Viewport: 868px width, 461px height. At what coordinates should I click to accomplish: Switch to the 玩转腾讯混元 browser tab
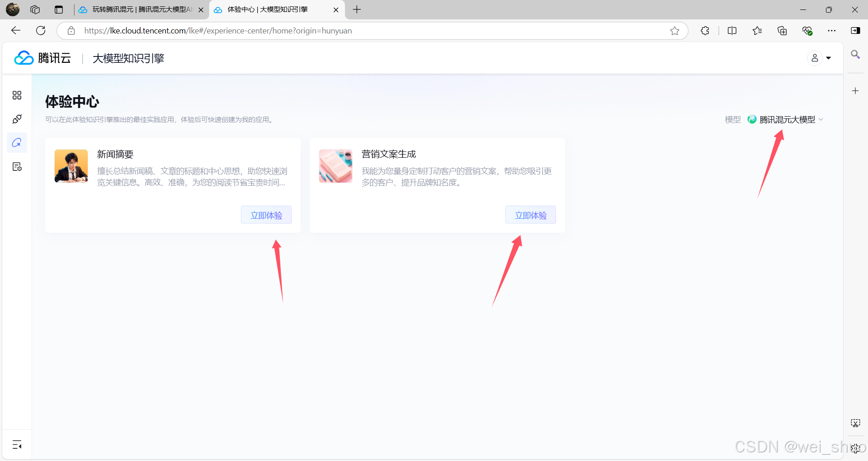[x=142, y=9]
